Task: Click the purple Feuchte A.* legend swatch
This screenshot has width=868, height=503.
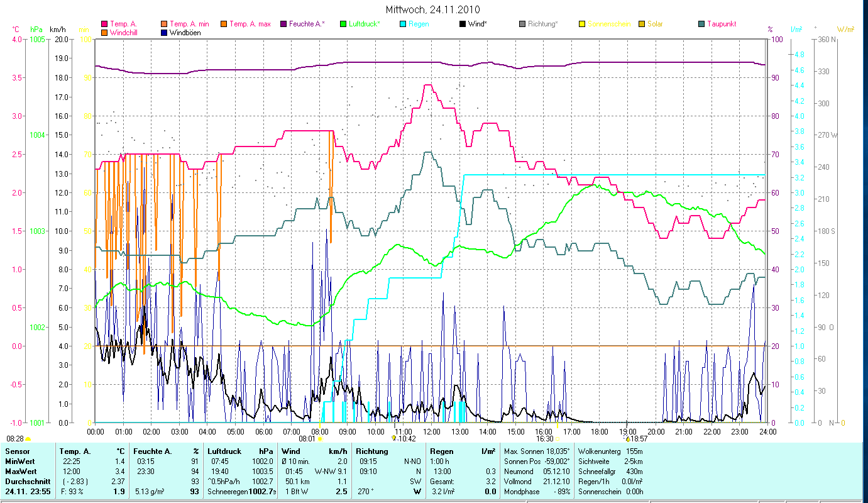Action: pyautogui.click(x=283, y=24)
